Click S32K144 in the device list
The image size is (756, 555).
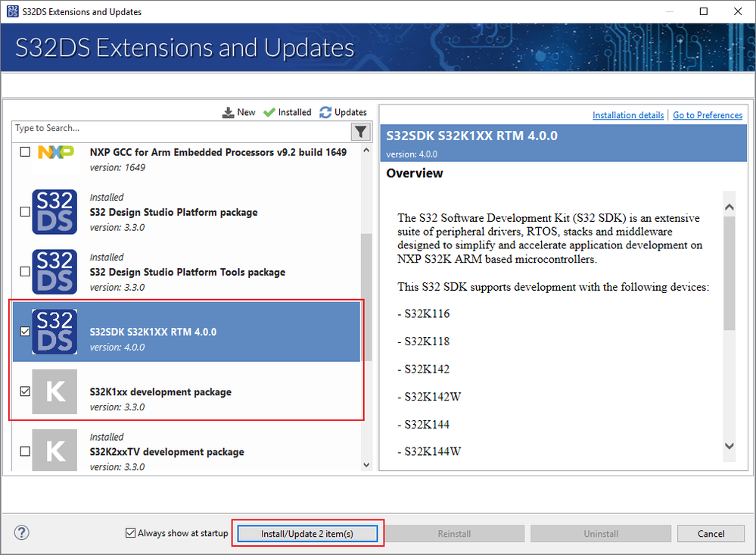[x=427, y=424]
